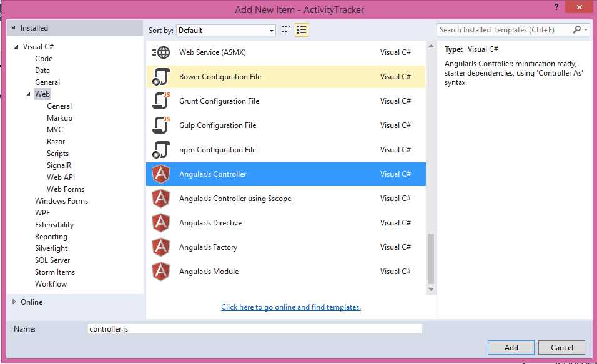
Task: Select the AngularJs Module icon
Action: [x=161, y=271]
